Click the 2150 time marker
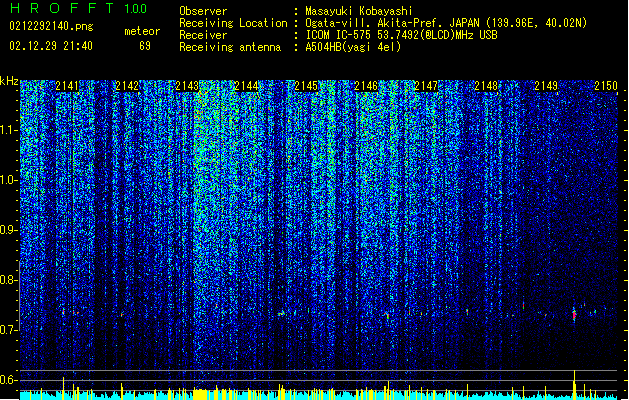Image resolution: width=629 pixels, height=400 pixels. (606, 86)
